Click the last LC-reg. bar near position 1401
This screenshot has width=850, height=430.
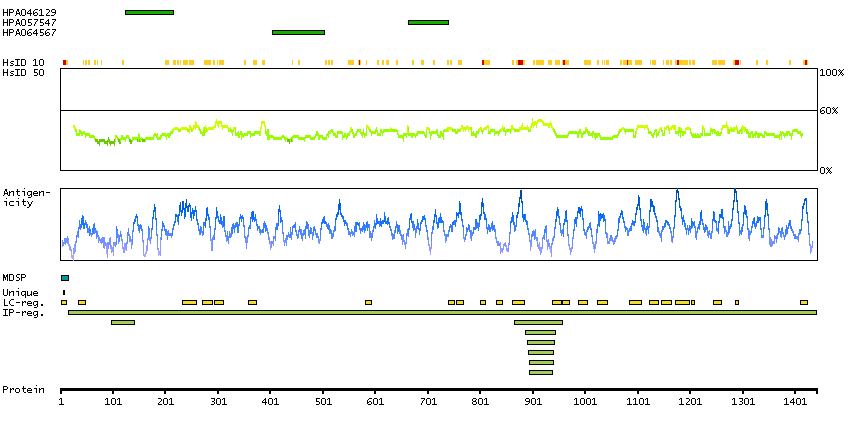click(x=804, y=302)
